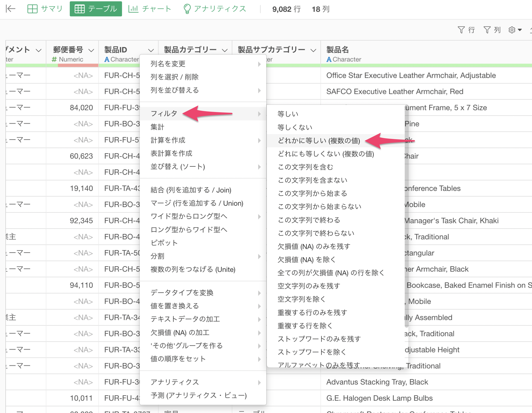Click the column filter funnel icon
The image size is (532, 413).
click(487, 30)
